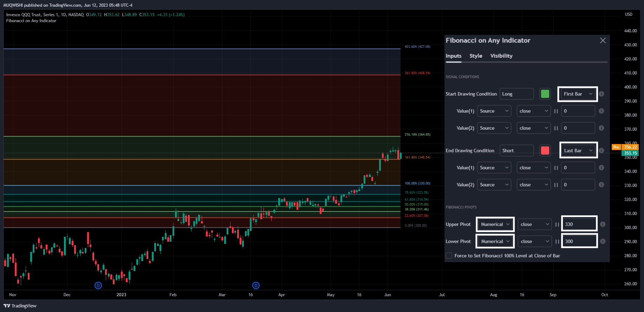Close the Fibonacci on Any Indicator dialog

pyautogui.click(x=603, y=40)
